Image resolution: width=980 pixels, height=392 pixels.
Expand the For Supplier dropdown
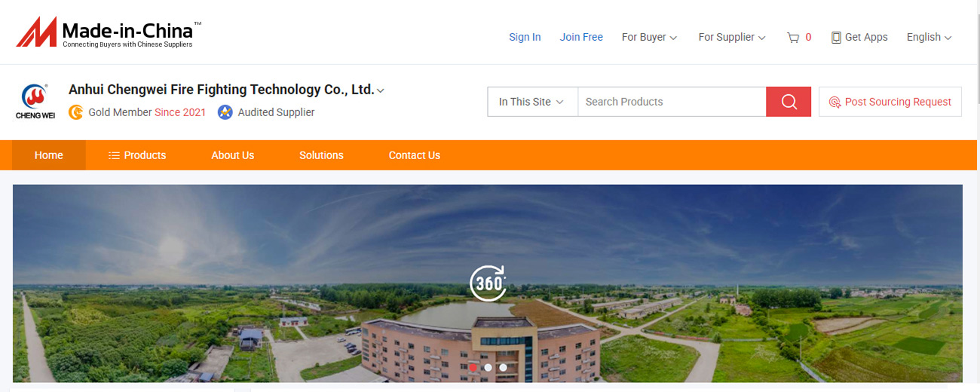(x=732, y=37)
